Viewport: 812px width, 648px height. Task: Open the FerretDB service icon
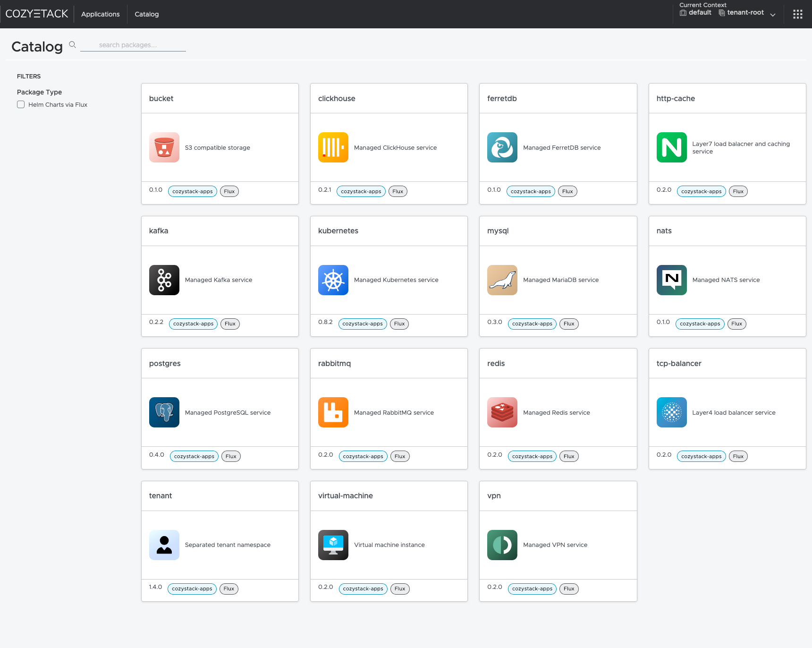pos(502,147)
